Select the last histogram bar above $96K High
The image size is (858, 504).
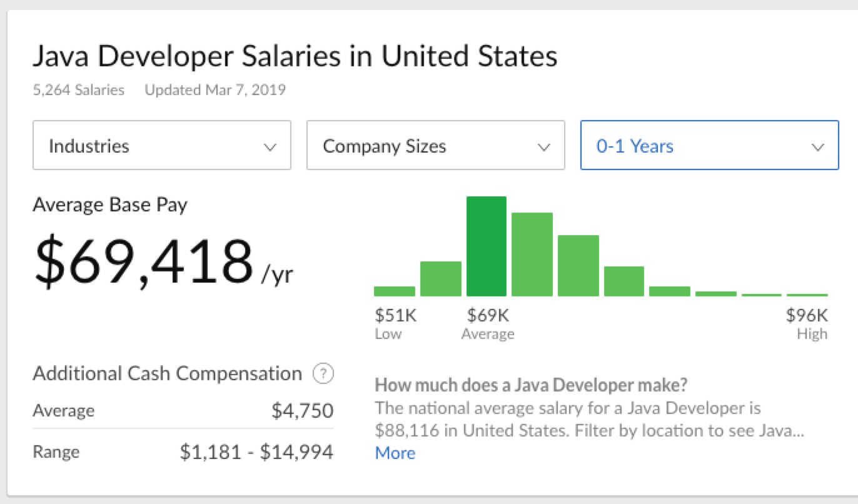(807, 295)
